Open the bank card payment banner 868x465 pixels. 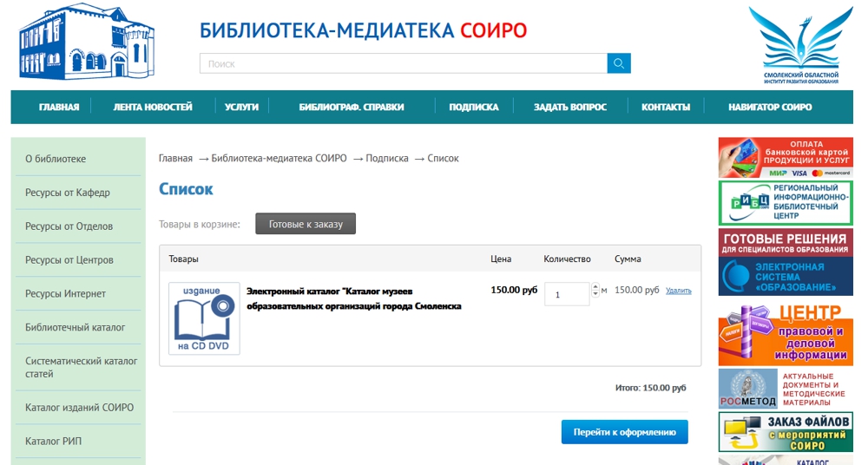(786, 158)
